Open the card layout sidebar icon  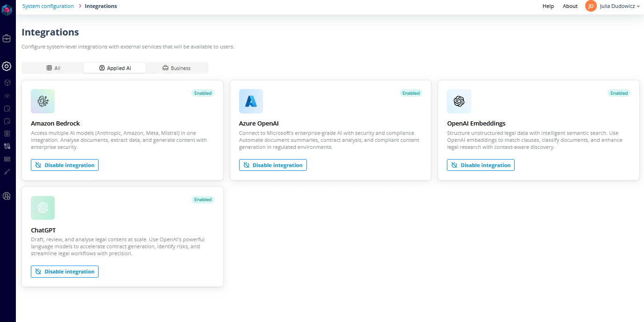coord(7,159)
